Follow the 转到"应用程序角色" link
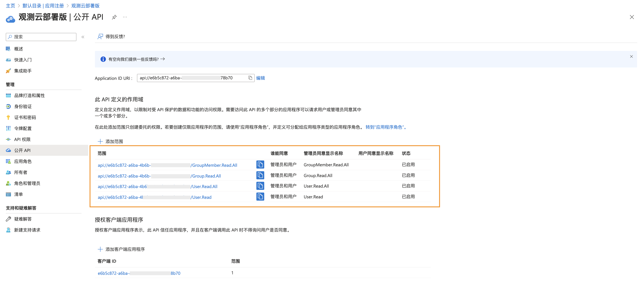The width and height of the screenshot is (644, 286). (x=386, y=127)
